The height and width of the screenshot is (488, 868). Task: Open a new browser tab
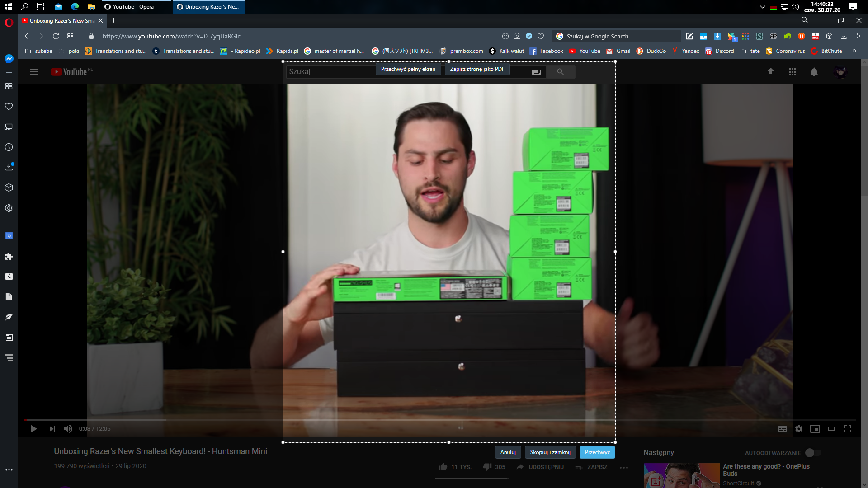coord(114,20)
